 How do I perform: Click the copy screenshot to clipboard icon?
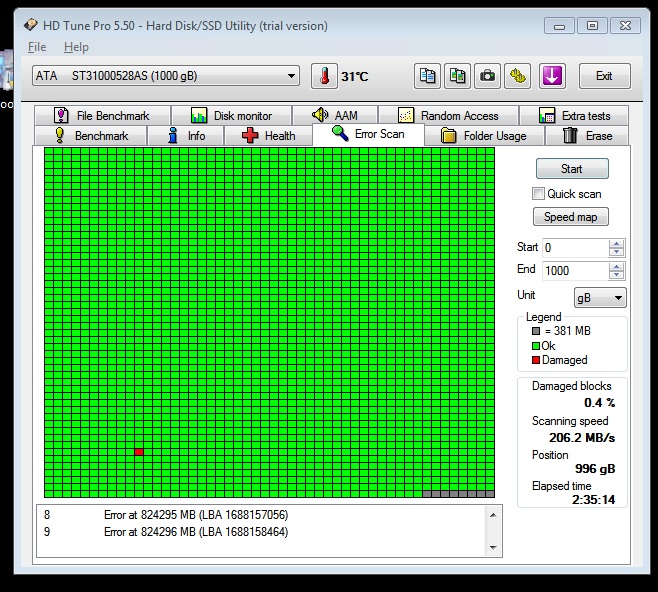pyautogui.click(x=457, y=76)
